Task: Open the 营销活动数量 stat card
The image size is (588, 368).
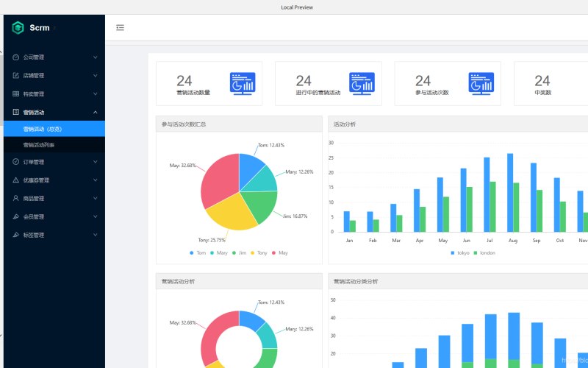Action: click(x=209, y=83)
